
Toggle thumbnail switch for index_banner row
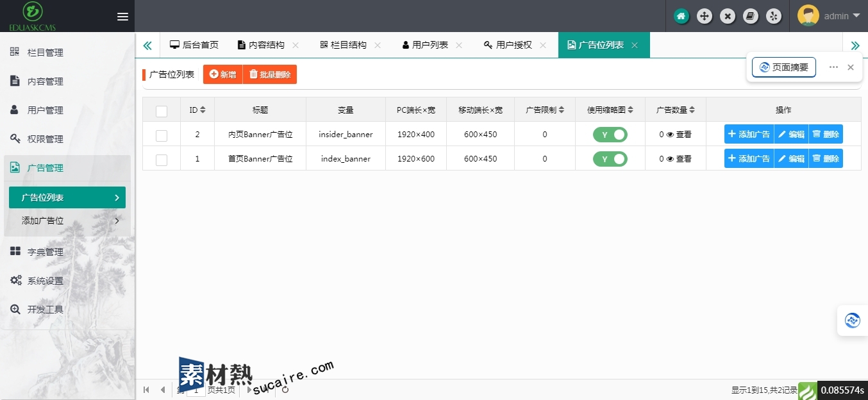coord(610,159)
